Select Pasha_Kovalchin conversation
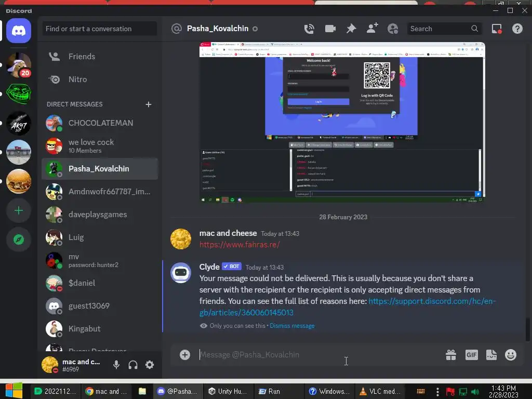The image size is (532, 399). [x=100, y=169]
